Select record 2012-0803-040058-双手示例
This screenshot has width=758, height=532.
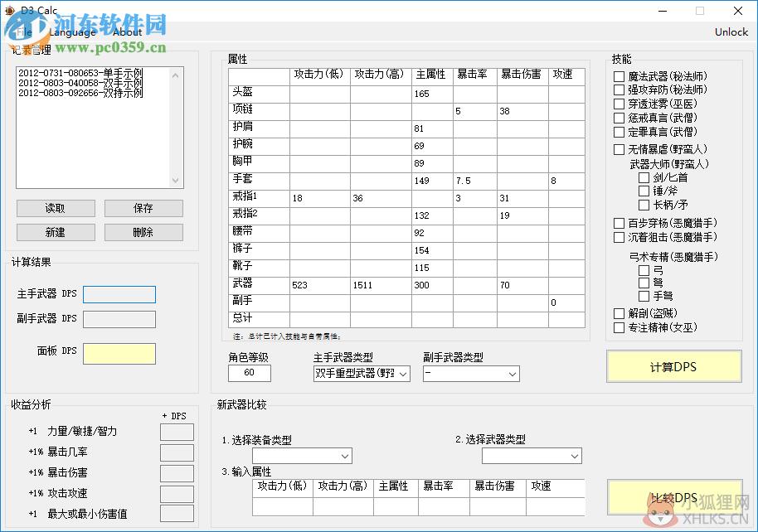(x=80, y=83)
